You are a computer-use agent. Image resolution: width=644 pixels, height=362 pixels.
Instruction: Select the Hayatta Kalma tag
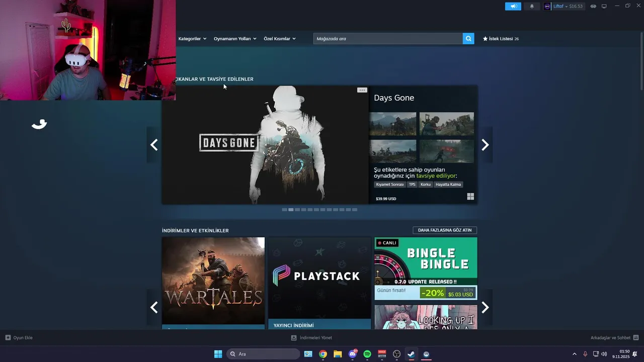pos(448,185)
